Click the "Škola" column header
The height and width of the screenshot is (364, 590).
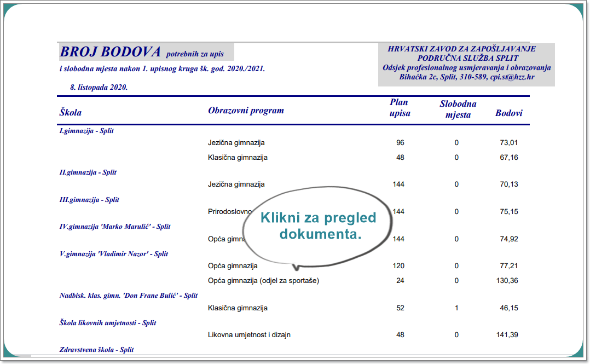pyautogui.click(x=71, y=112)
